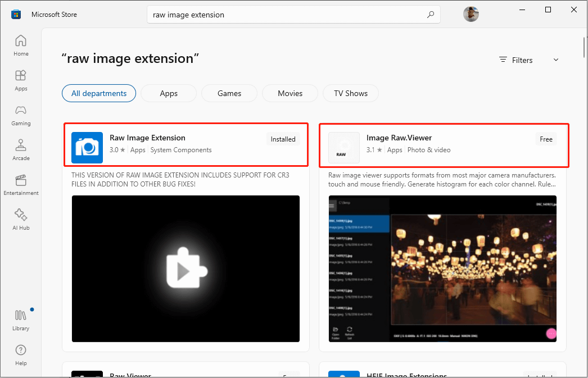Click the search box with raw image extension
This screenshot has height=378, width=588.
point(293,15)
